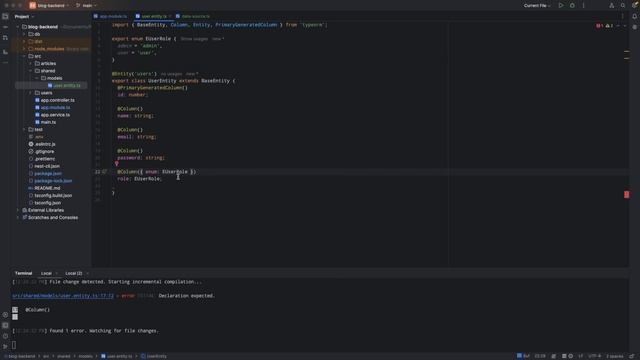This screenshot has height=360, width=640.
Task: Select app.module.ts in project tree
Action: coord(56,108)
